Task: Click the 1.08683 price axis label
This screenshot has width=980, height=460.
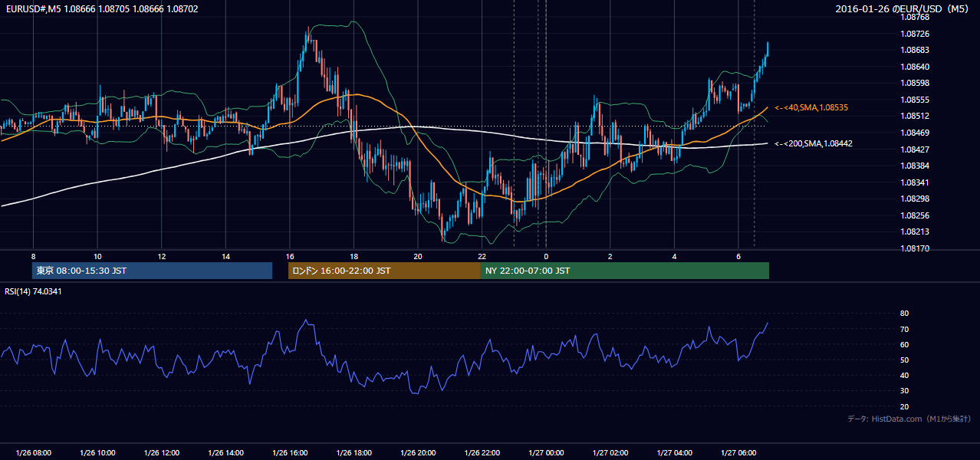Action: point(915,50)
